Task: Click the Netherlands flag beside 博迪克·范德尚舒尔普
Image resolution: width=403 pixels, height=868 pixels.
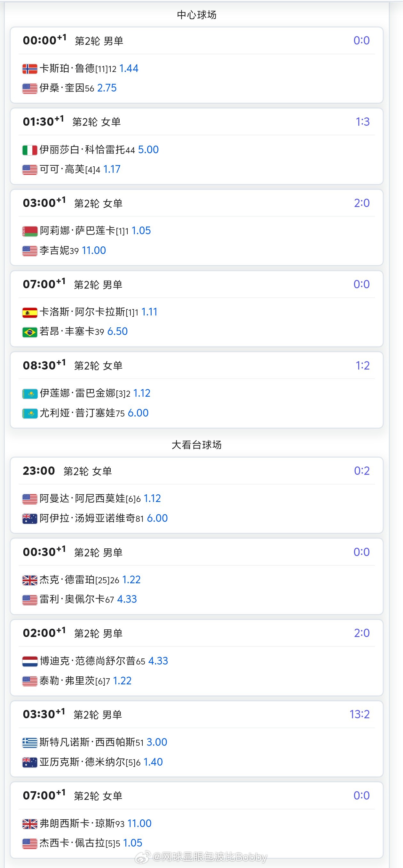Action: point(30,661)
